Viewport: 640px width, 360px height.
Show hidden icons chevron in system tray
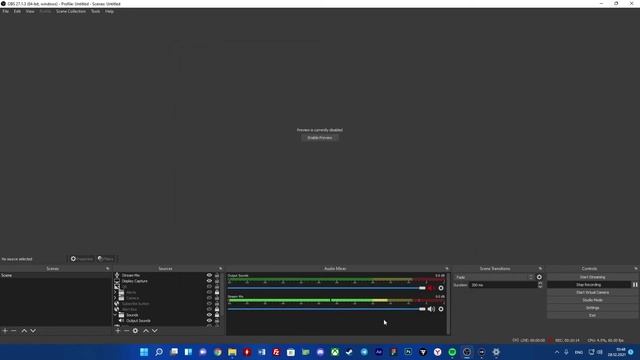557,352
